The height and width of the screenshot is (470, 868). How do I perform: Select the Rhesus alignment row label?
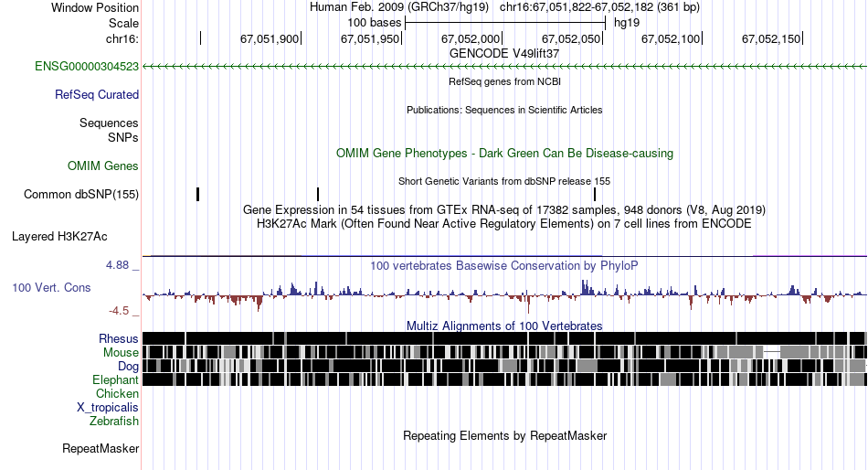pos(119,338)
